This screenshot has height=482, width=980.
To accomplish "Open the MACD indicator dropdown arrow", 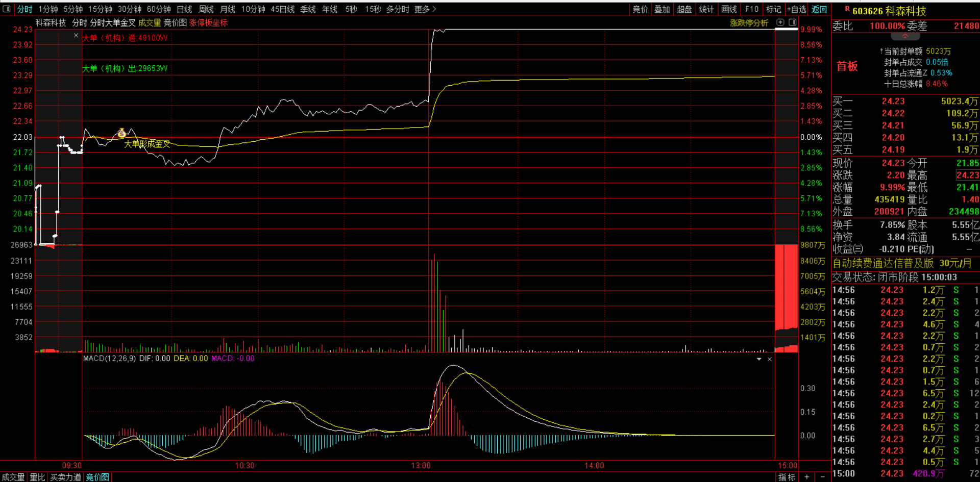I will [x=759, y=359].
